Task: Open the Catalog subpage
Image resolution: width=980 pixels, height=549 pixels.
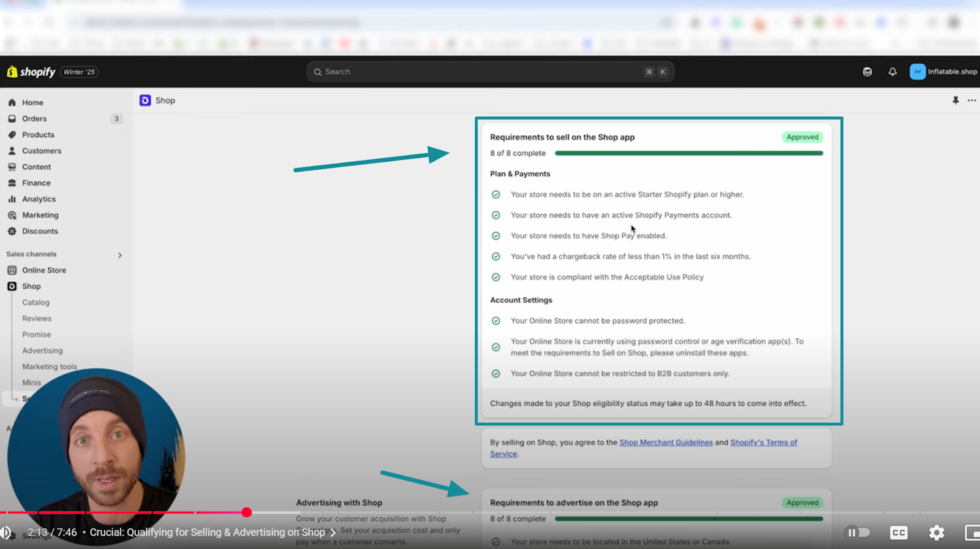Action: 36,302
